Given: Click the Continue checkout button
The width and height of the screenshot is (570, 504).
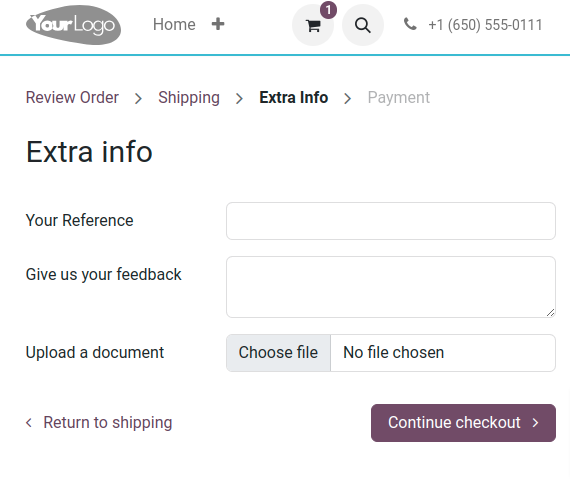Looking at the screenshot, I should tap(463, 423).
